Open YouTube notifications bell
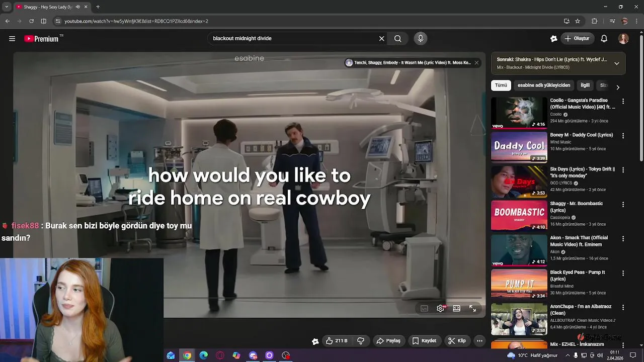Viewport: 644px width, 362px height. (604, 39)
